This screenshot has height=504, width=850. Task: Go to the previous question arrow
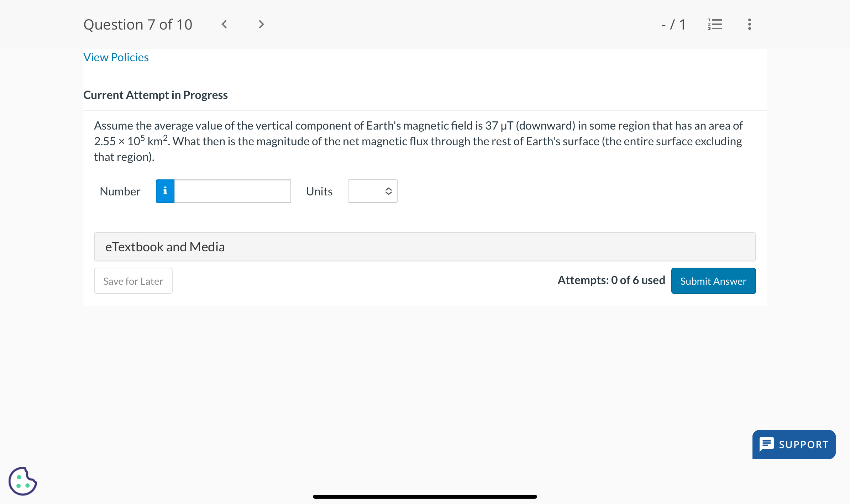tap(224, 24)
